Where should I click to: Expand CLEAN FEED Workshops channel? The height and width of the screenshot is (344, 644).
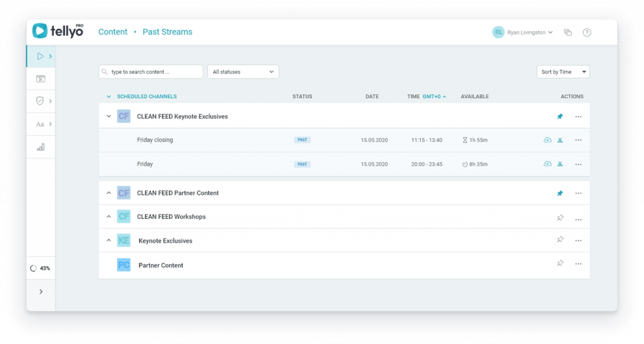[x=108, y=217]
